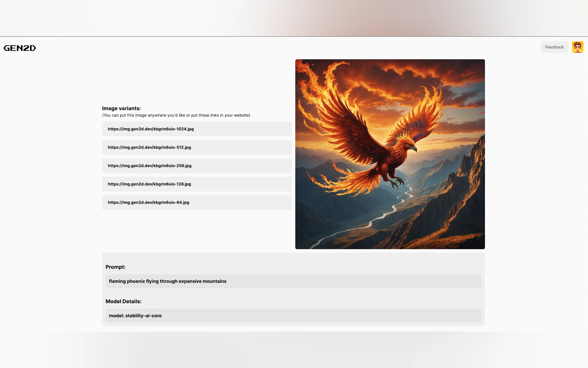Viewport: 588px width, 368px height.
Task: Click the 256.jpg image variant URL
Action: 150,166
